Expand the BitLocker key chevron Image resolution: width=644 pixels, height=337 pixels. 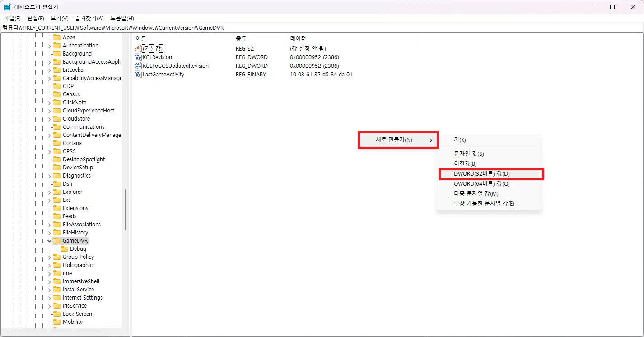point(49,70)
